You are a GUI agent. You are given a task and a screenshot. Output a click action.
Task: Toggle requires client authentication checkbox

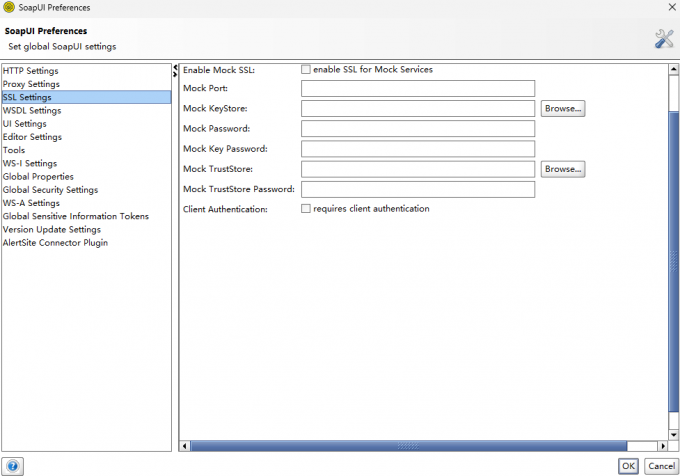(x=306, y=209)
